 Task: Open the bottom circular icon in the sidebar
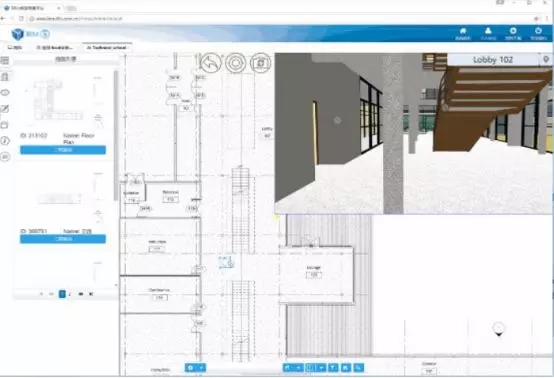(x=5, y=157)
